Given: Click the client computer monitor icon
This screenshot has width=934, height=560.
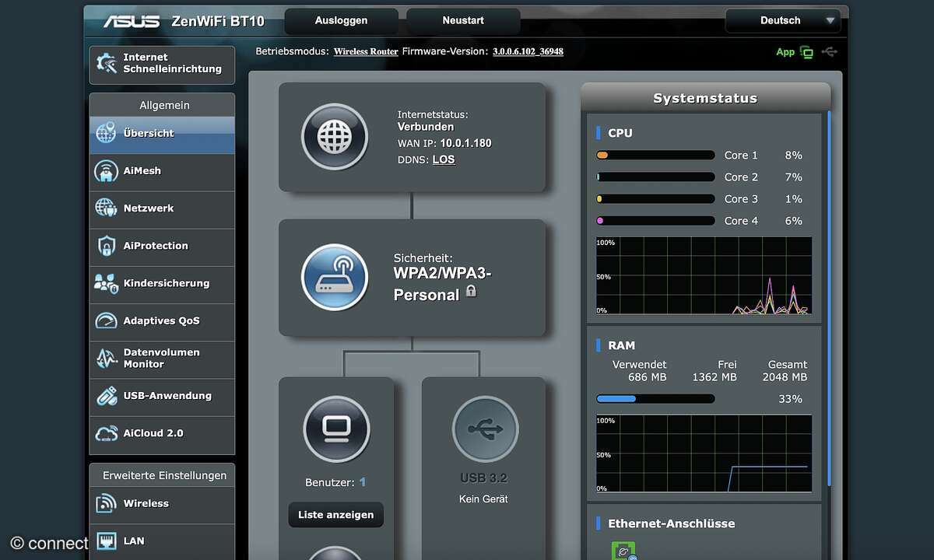Looking at the screenshot, I should coord(336,429).
